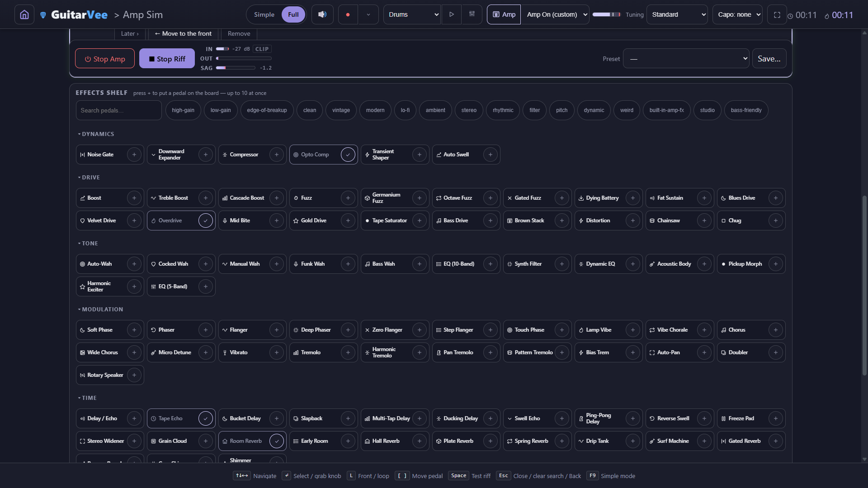Open the Amp On (custom) dropdown

[x=555, y=14]
